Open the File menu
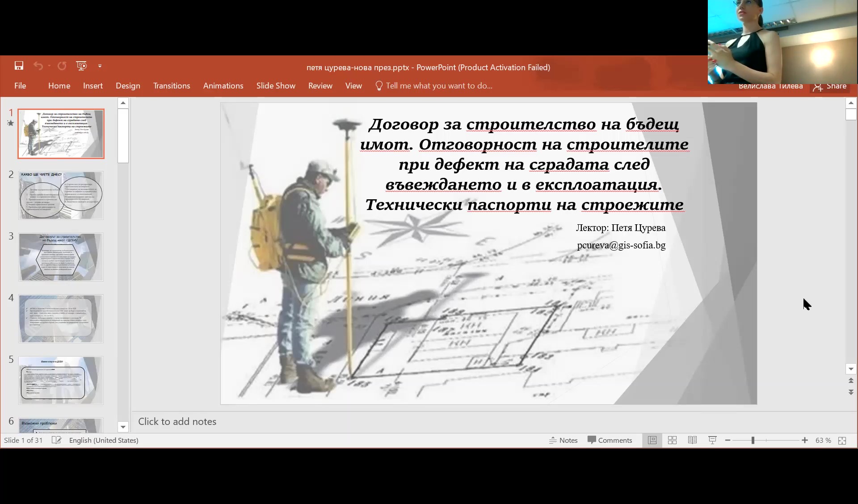Viewport: 858px width, 504px height. pos(20,86)
